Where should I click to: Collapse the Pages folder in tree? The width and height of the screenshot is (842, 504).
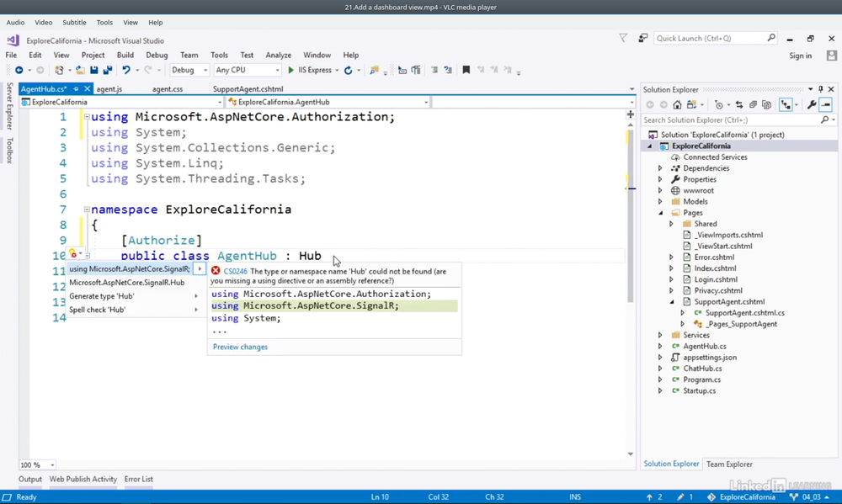pos(660,213)
